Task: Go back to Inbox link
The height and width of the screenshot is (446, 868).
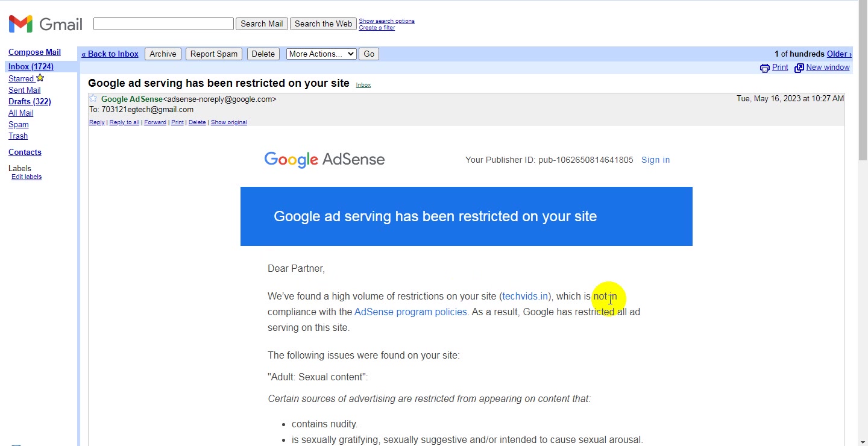Action: (110, 54)
